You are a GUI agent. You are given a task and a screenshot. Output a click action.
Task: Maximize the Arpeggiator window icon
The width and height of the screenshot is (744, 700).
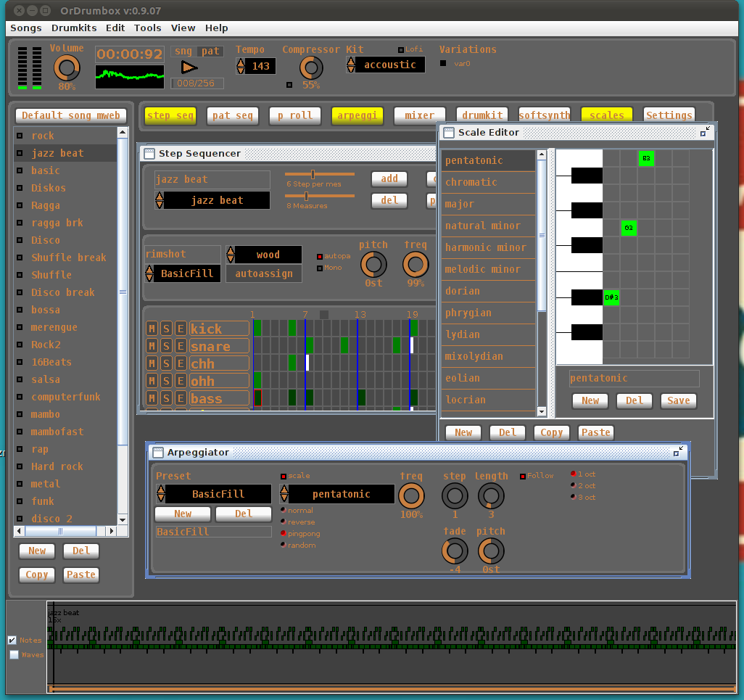(x=679, y=452)
